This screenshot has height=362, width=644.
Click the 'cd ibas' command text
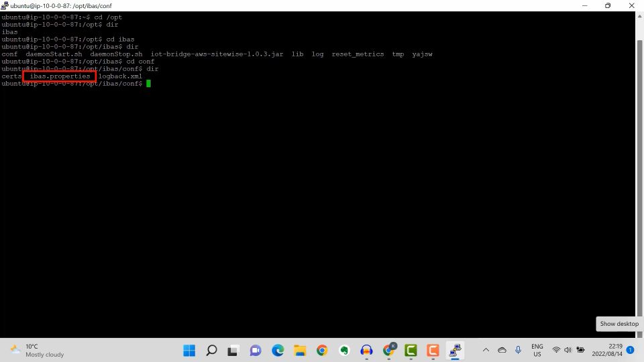point(120,39)
